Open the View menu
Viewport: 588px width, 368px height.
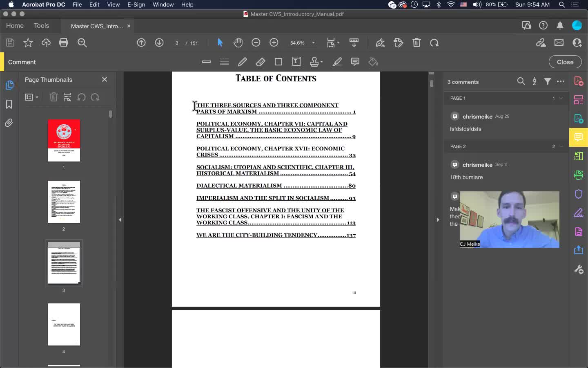coord(113,4)
